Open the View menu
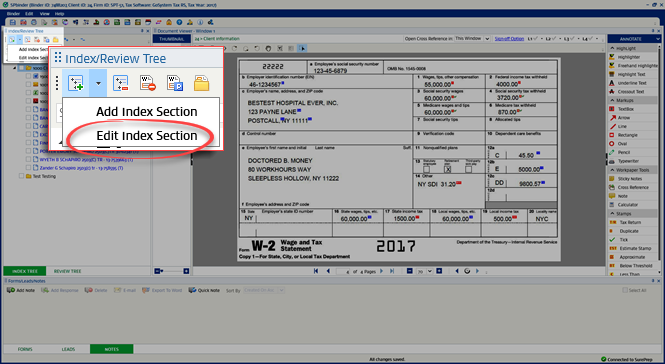Viewport: 665px width, 364px height. [x=45, y=14]
